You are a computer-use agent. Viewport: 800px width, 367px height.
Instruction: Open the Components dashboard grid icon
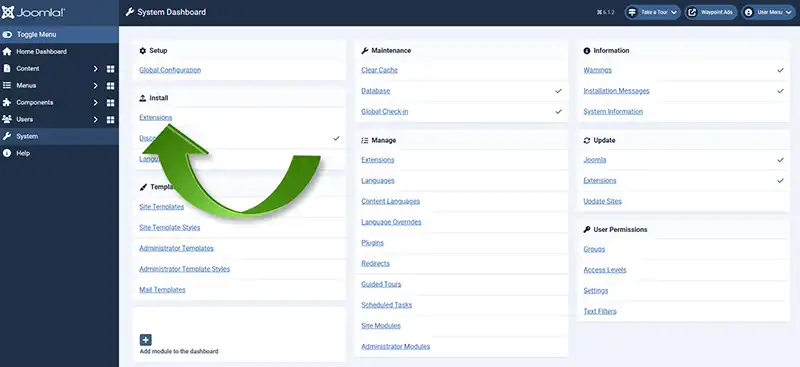point(110,103)
